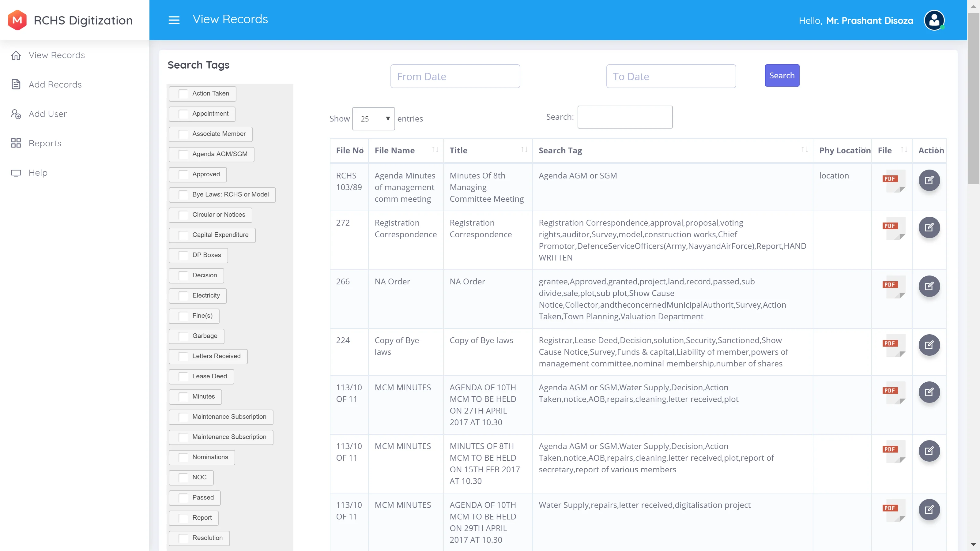Click the add-user icon in sidebar
The width and height of the screenshot is (980, 551).
pos(16,114)
